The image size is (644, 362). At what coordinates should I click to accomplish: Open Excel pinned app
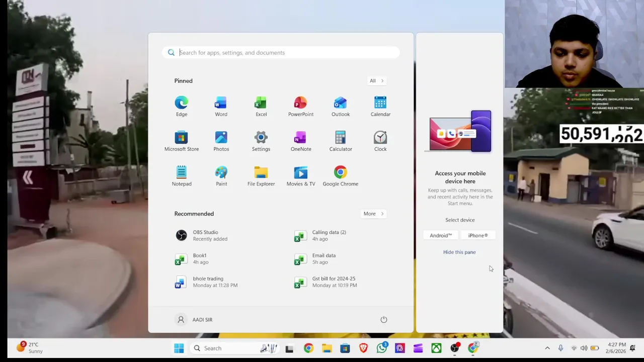261,107
